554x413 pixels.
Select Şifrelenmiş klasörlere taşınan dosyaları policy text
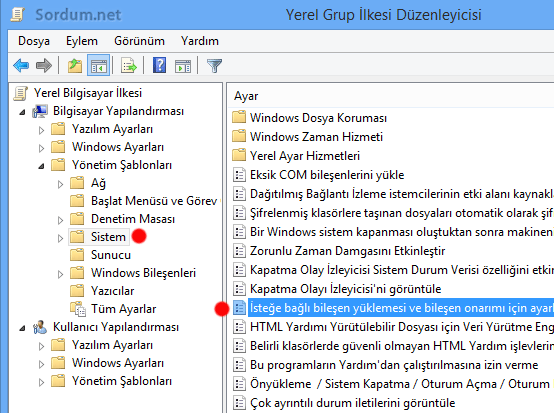coord(402,213)
